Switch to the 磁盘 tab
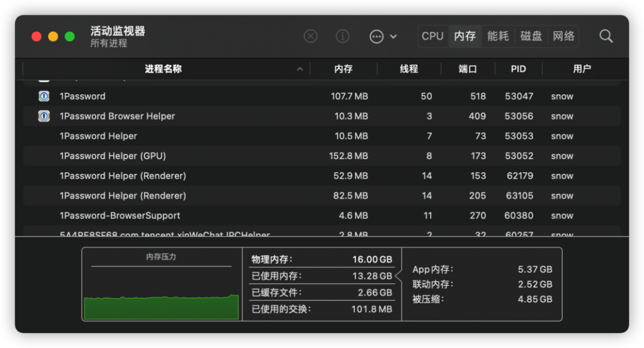The width and height of the screenshot is (644, 348). click(531, 36)
